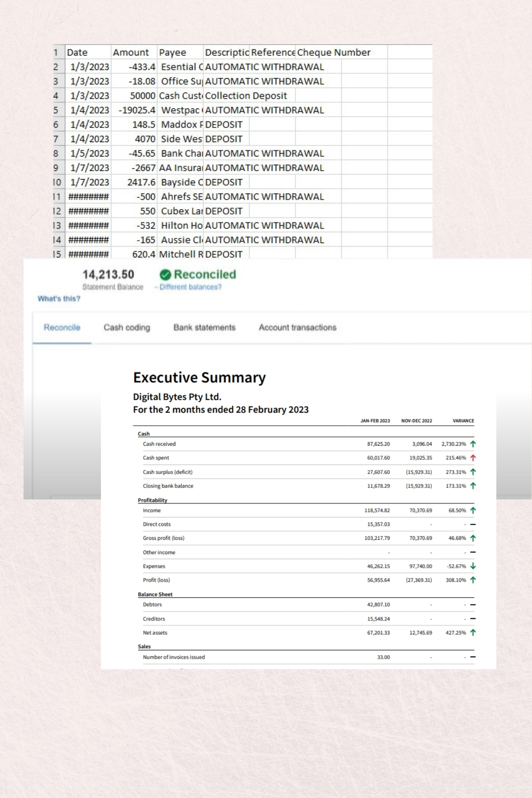Select the amount cell 50000

tap(134, 96)
